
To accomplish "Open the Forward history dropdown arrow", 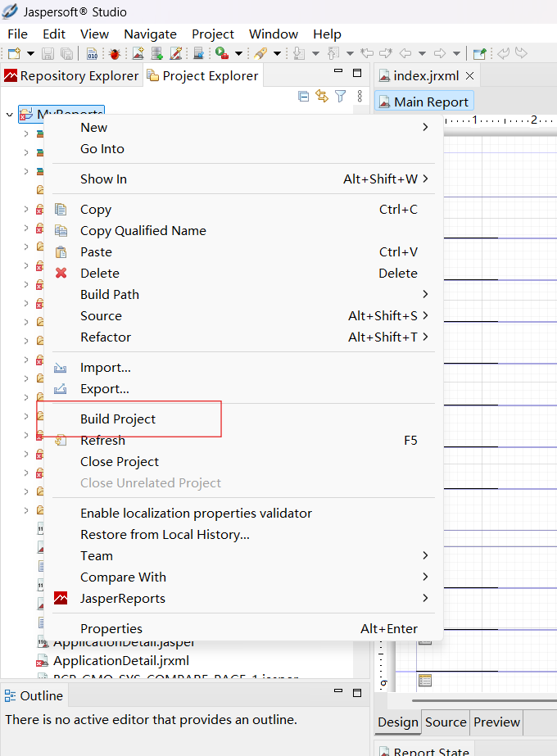I will pos(457,53).
